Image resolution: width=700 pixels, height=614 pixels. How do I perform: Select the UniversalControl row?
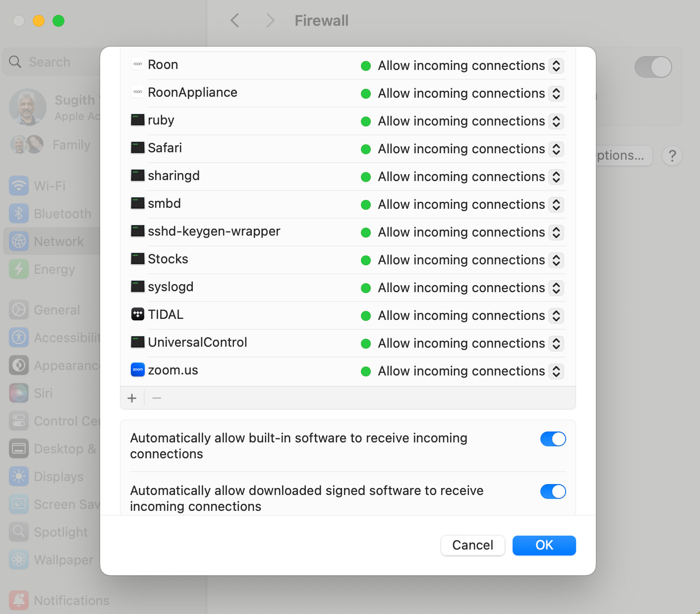[248, 343]
